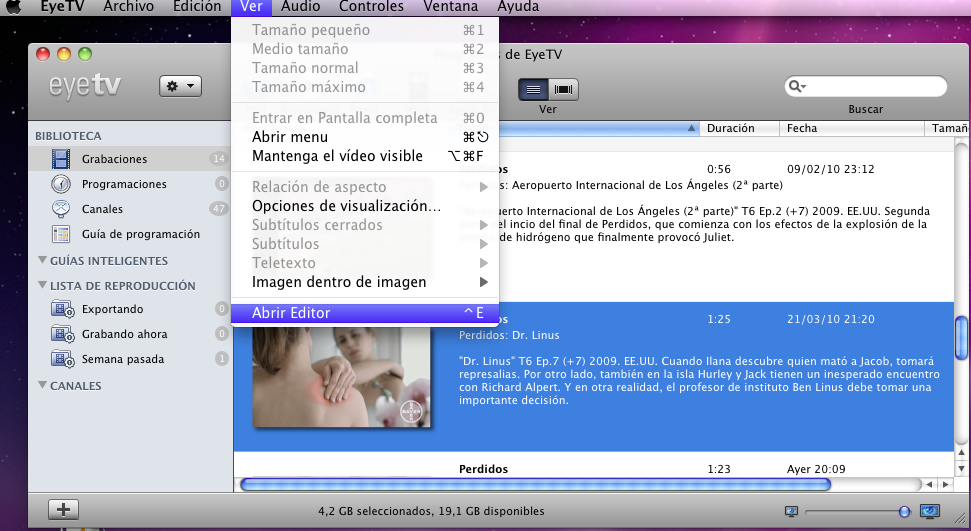Click the Canales count badge 47
This screenshot has width=971, height=531.
(x=219, y=209)
